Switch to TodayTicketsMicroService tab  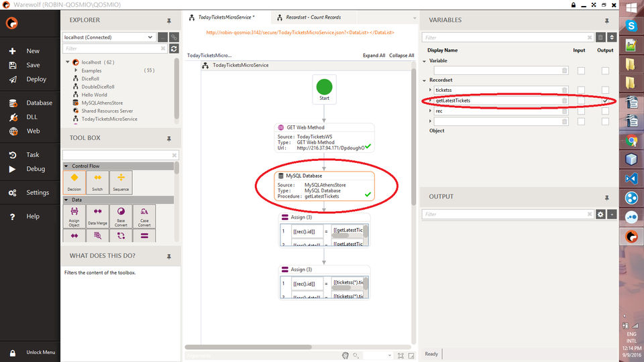225,17
